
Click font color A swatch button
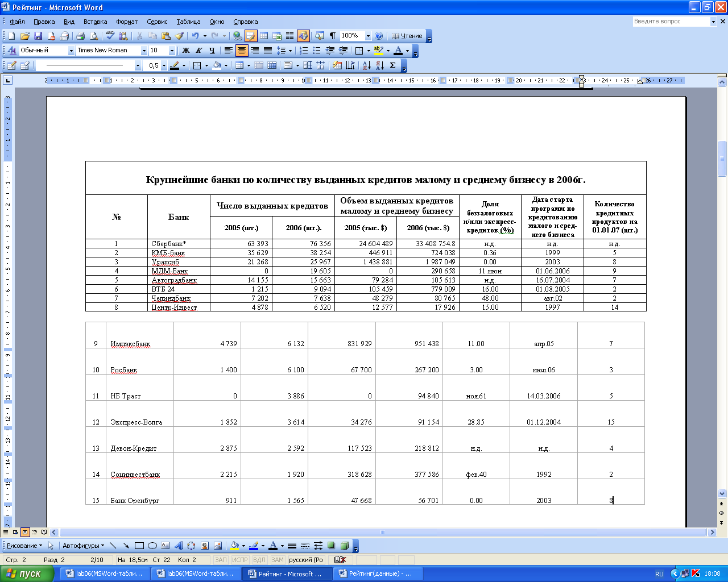click(398, 51)
